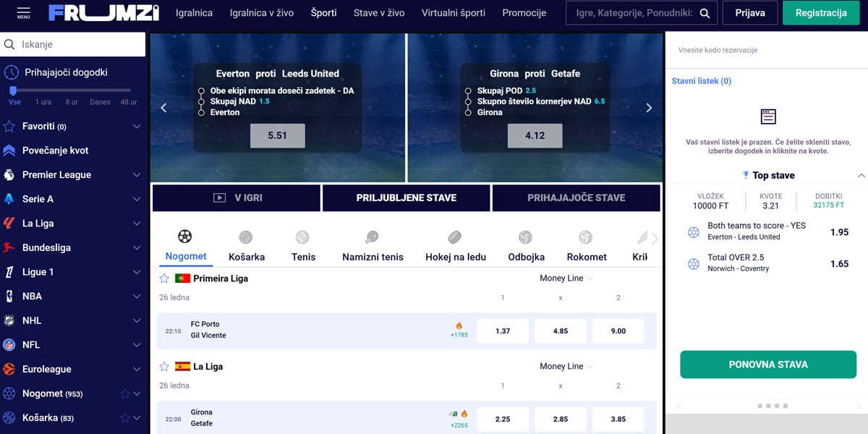Click the Iskanje search field

80,44
